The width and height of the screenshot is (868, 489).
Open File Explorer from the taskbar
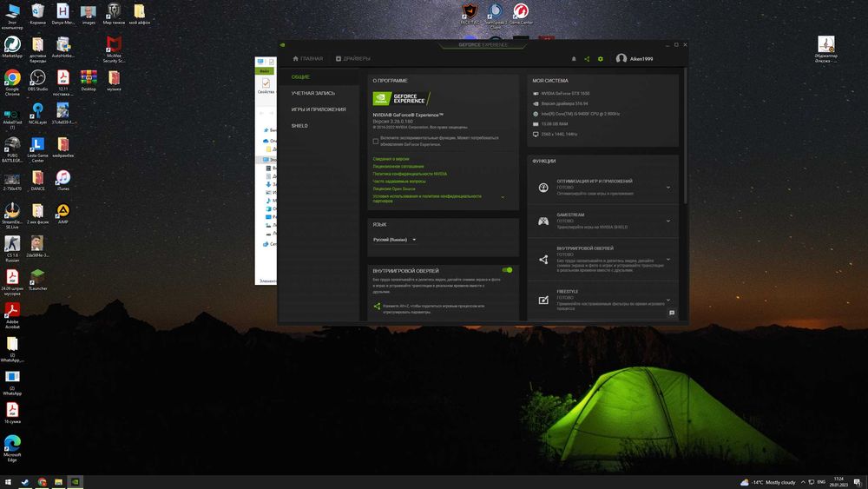58,482
